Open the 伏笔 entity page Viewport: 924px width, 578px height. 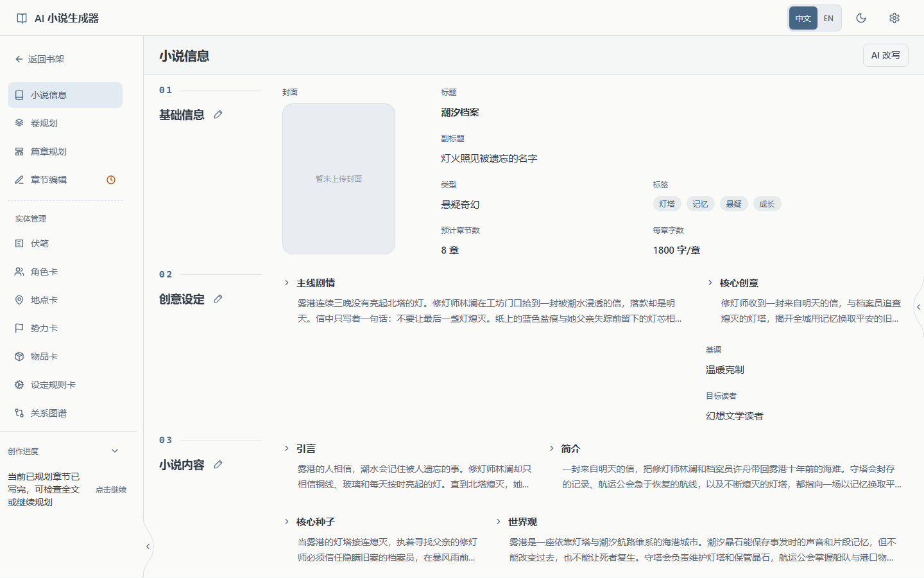(65, 243)
